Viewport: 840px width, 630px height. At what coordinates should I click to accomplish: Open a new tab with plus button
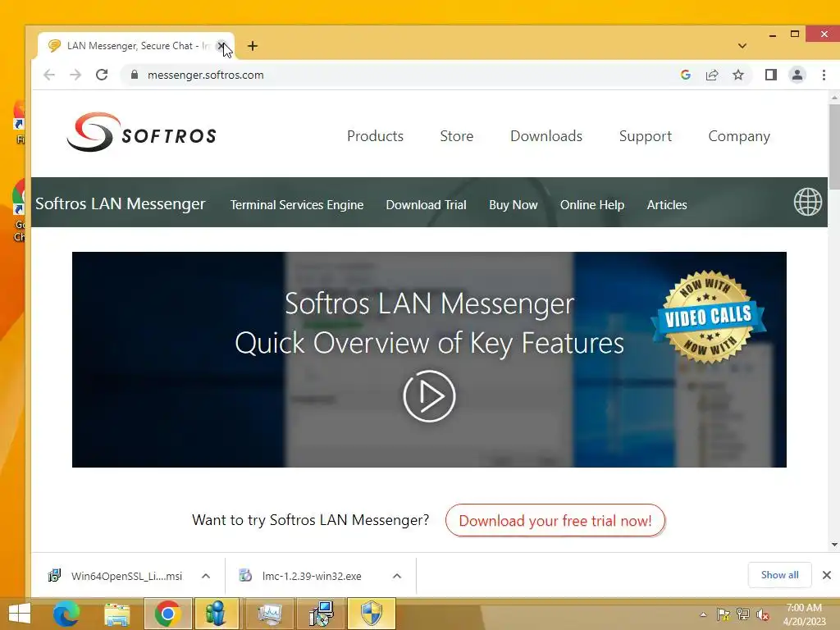coord(253,46)
